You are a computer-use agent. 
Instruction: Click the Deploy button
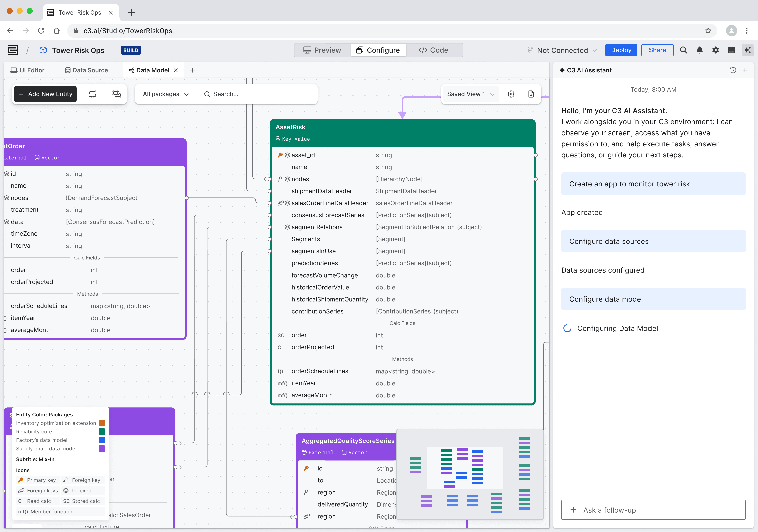click(621, 50)
